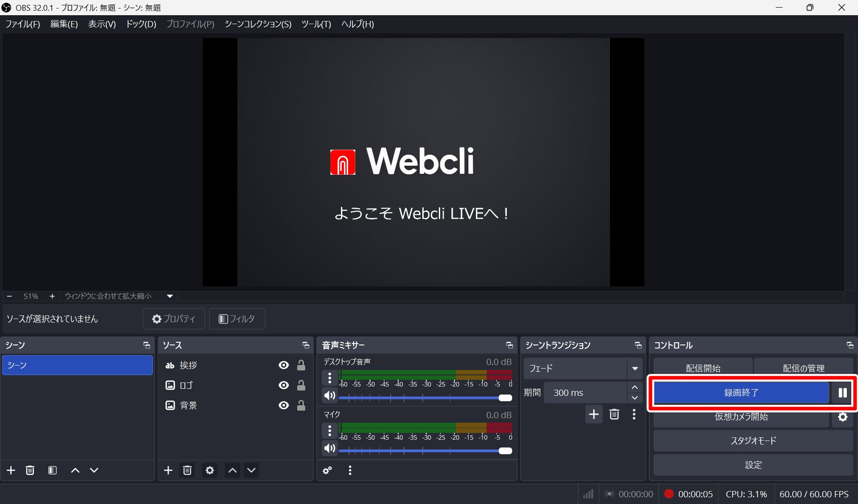Screen dimensions: 858x504
Task: Expand the preview scaling dropdown arrow
Action: [x=170, y=296]
